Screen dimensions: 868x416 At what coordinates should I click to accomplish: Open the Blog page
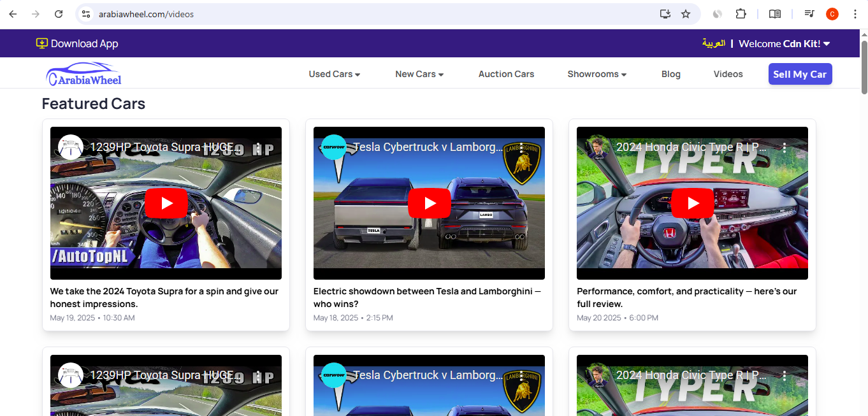pyautogui.click(x=670, y=74)
